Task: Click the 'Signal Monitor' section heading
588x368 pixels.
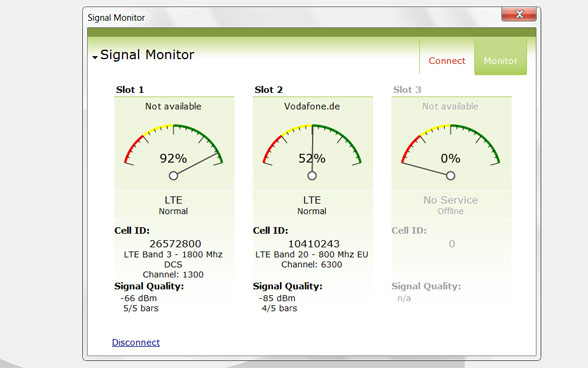Action: click(147, 55)
